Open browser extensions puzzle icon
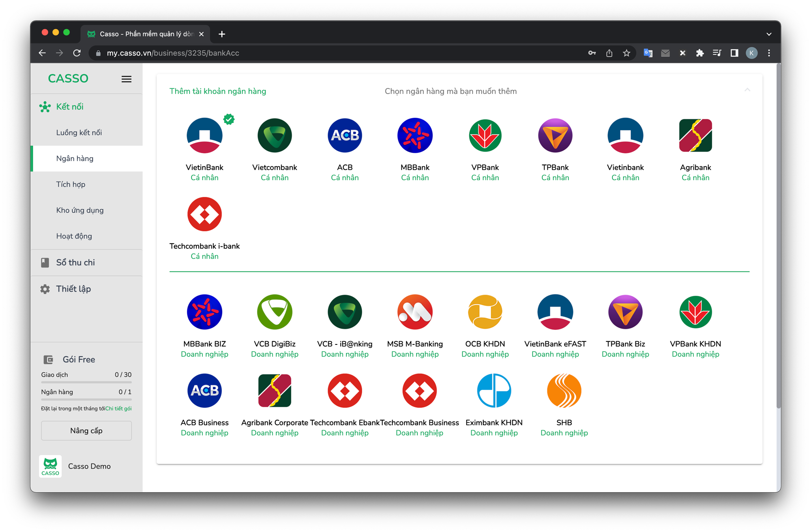Viewport: 811px width, 532px height. (700, 53)
